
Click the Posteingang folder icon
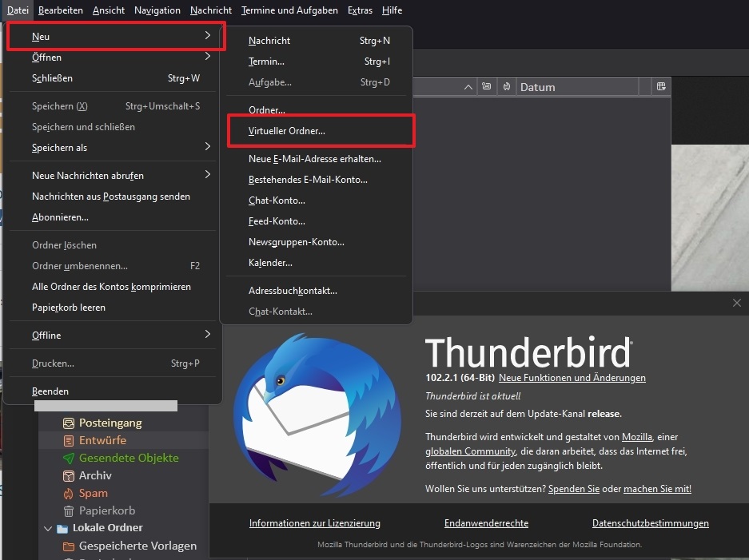(x=69, y=423)
